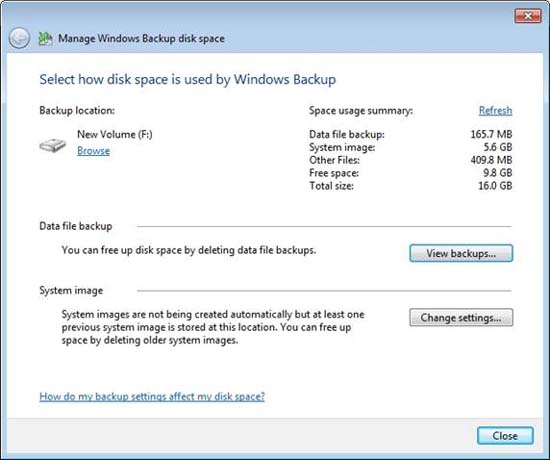Open the Browse link under New Volume

[x=93, y=151]
